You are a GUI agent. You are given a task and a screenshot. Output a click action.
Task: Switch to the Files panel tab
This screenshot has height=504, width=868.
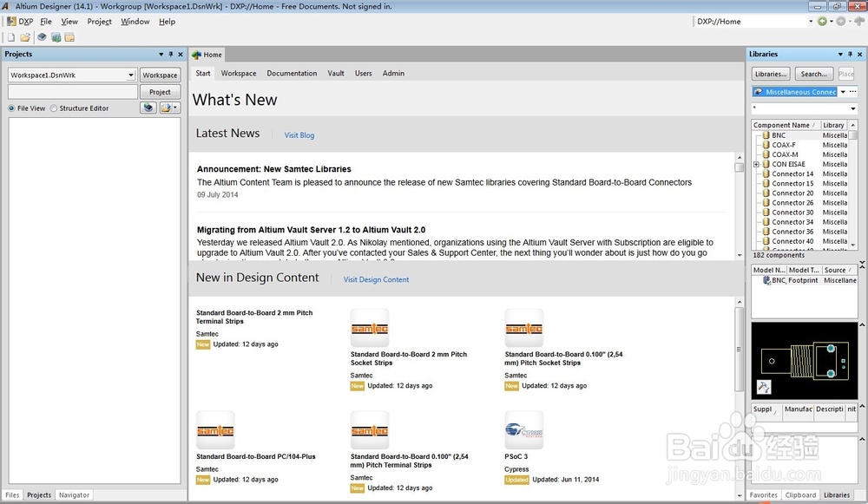click(12, 495)
